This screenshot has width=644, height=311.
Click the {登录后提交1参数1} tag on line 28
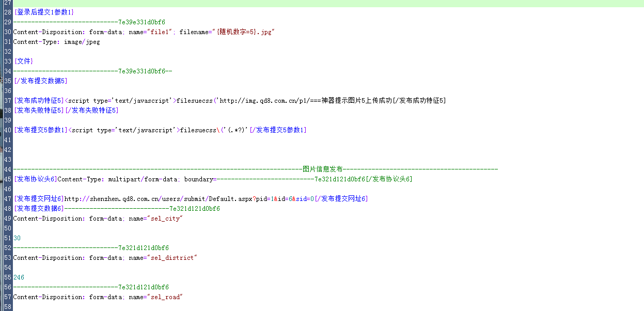pyautogui.click(x=44, y=11)
